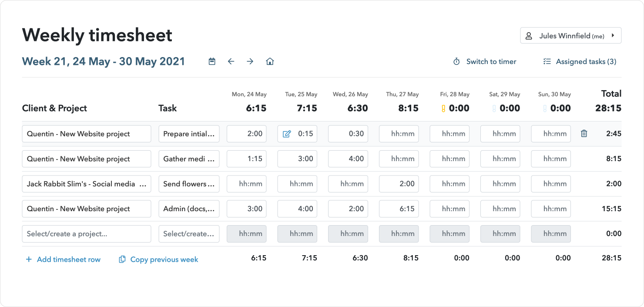Click the Wednesday 4:00 cell for 'Gather medi...'
The image size is (644, 307).
point(348,159)
